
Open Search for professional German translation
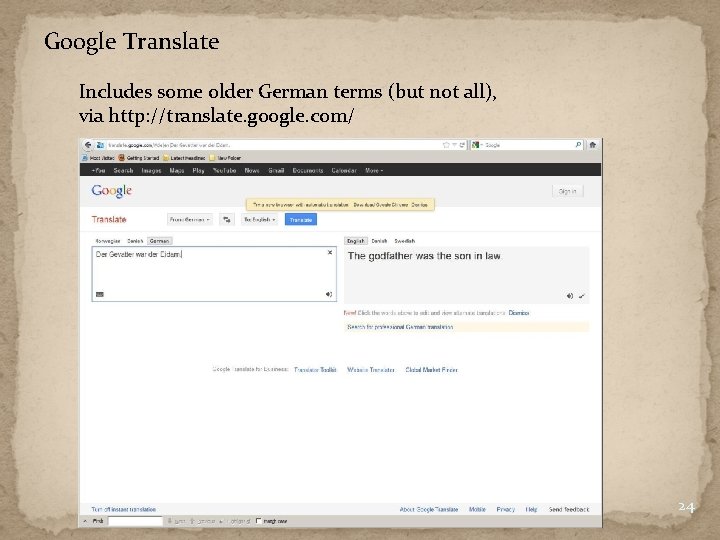pos(400,327)
